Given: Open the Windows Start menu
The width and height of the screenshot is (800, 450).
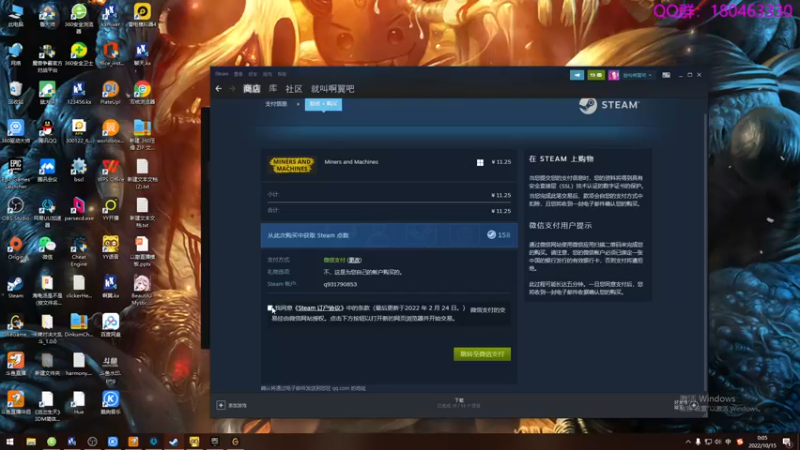Looking at the screenshot, I should coord(10,441).
